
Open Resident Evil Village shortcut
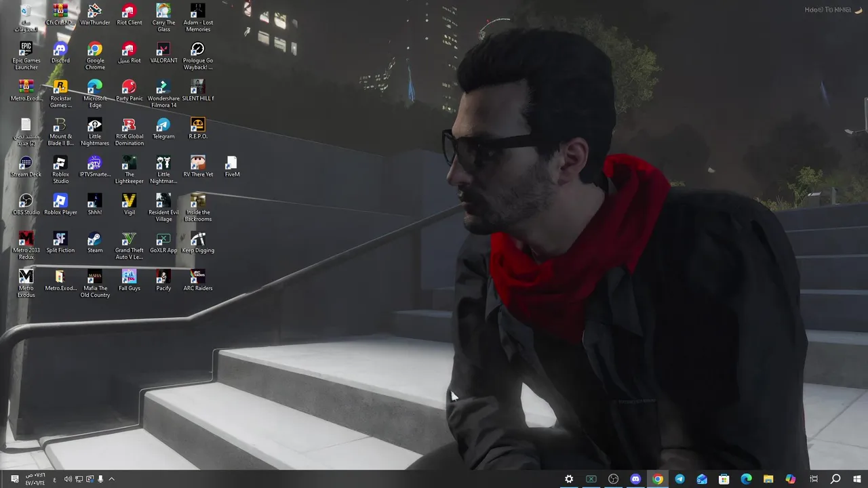point(163,208)
